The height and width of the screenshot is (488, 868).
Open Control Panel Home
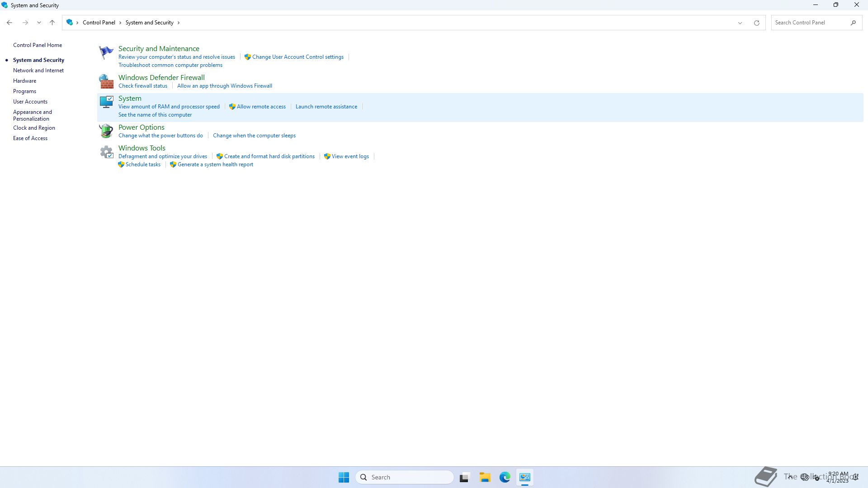click(x=38, y=45)
